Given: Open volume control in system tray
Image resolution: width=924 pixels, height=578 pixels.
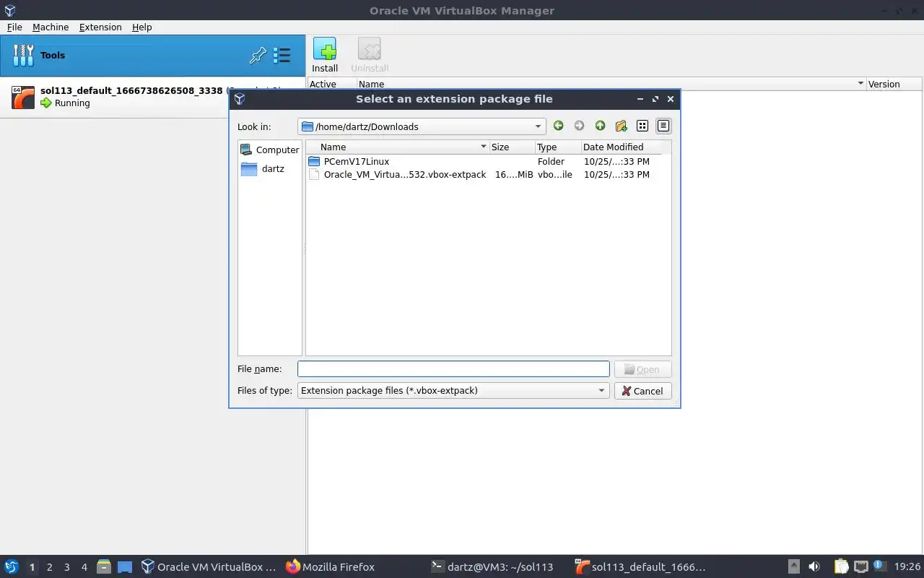Looking at the screenshot, I should click(x=814, y=566).
